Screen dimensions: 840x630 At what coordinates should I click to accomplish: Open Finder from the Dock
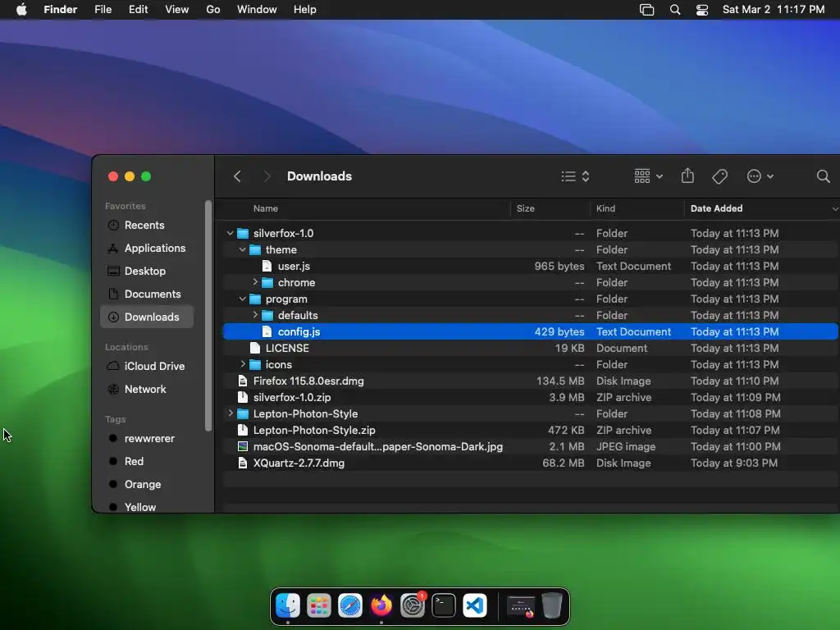point(288,605)
